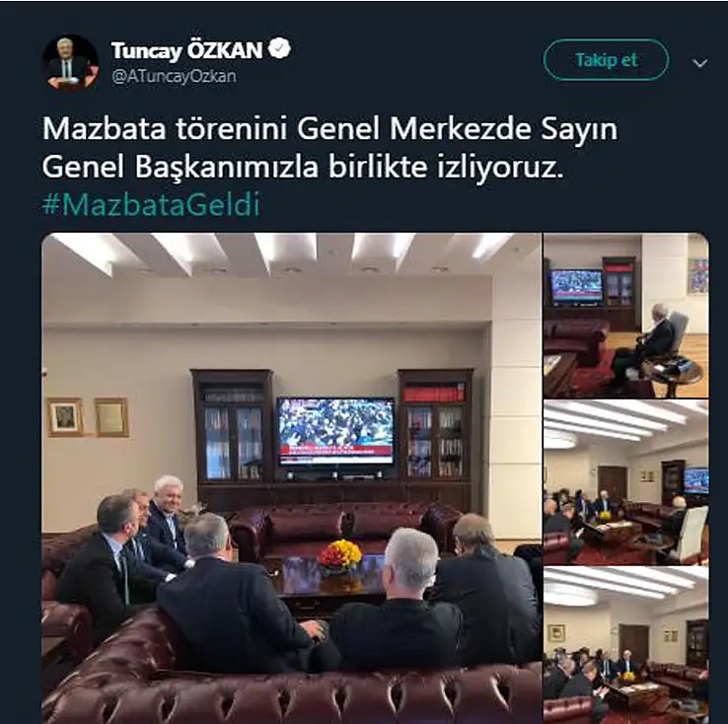Open the #MazbataGeldi hashtag
728x724 pixels.
[x=151, y=205]
